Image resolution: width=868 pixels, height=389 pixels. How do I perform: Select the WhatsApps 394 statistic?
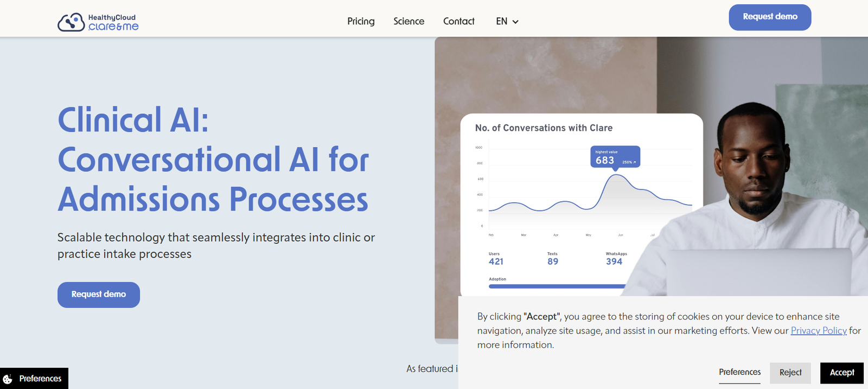click(615, 259)
